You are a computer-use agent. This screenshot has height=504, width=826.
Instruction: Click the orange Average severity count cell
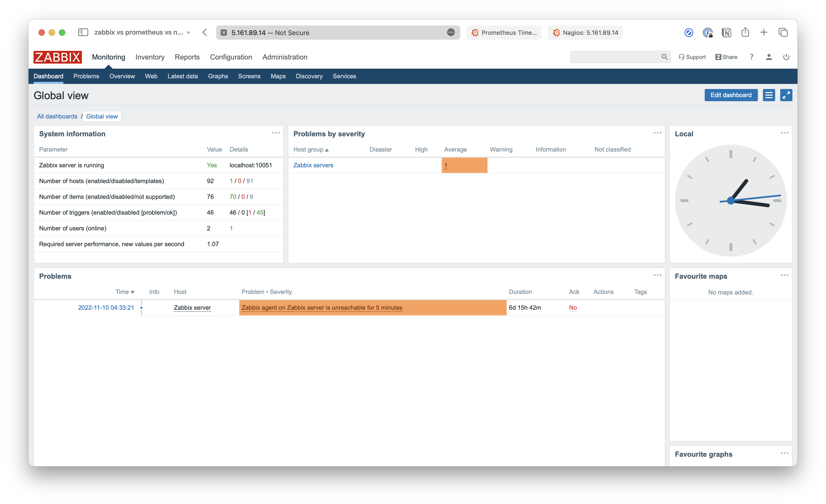(464, 165)
